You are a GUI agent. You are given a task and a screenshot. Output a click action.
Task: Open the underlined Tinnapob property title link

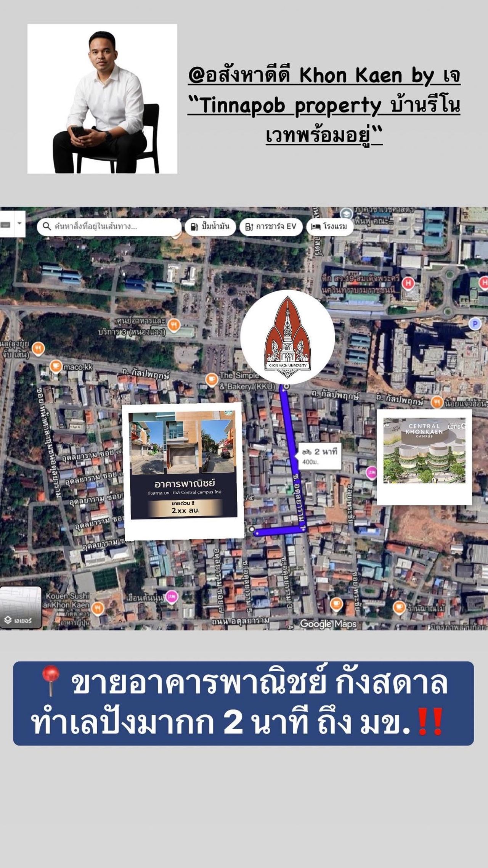pyautogui.click(x=324, y=105)
